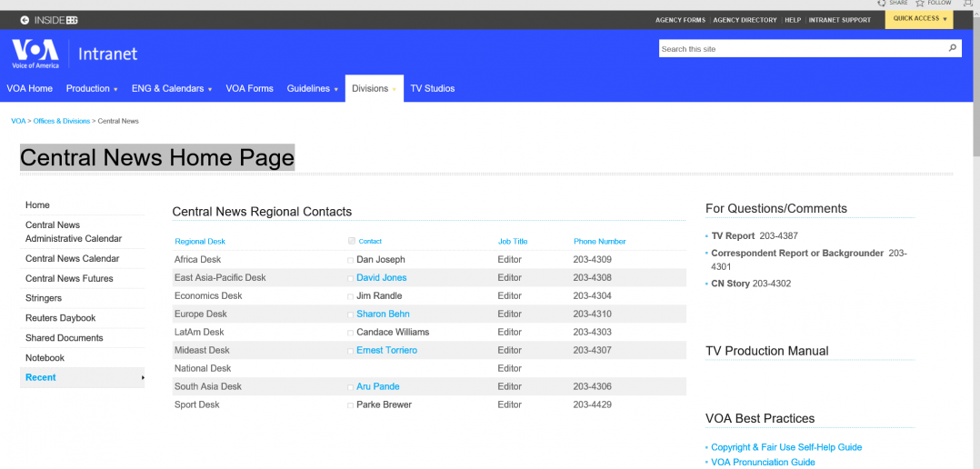Click Offices & Divisions breadcrumb link
This screenshot has width=980, height=469.
pyautogui.click(x=61, y=121)
